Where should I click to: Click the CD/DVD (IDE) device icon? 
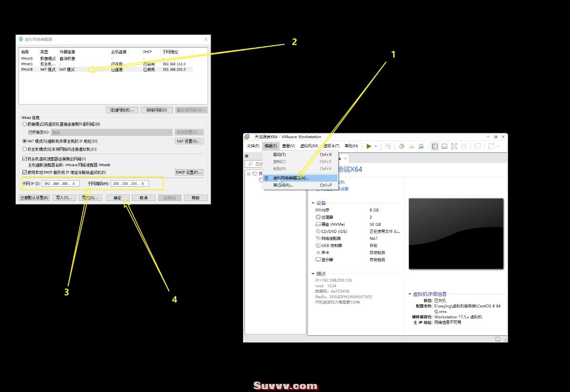[318, 231]
